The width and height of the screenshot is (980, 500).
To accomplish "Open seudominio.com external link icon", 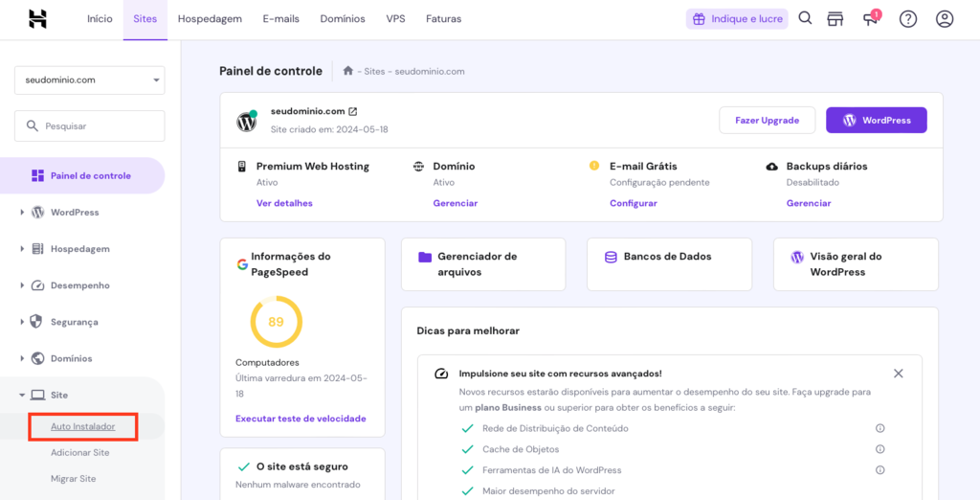I will pyautogui.click(x=352, y=111).
